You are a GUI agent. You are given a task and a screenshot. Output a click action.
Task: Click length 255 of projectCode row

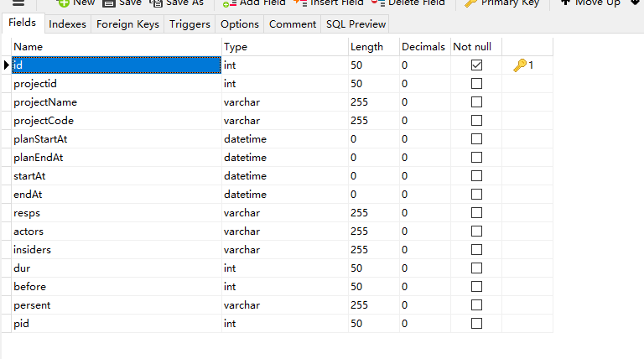point(374,120)
